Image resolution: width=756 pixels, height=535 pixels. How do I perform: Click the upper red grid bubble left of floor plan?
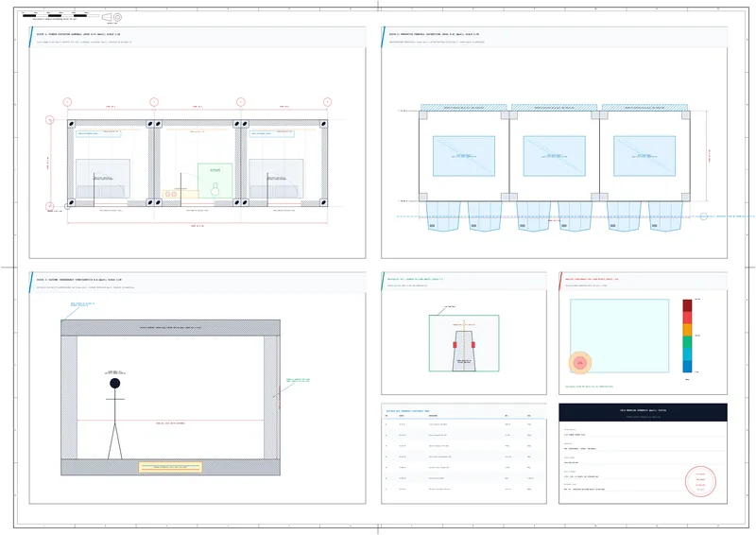pyautogui.click(x=50, y=120)
